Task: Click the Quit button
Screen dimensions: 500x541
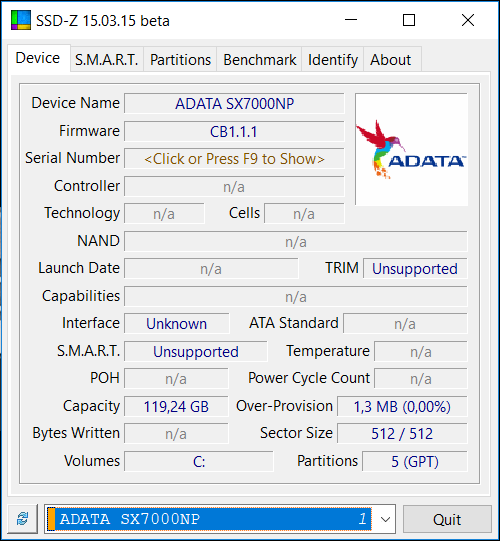Action: pyautogui.click(x=447, y=519)
